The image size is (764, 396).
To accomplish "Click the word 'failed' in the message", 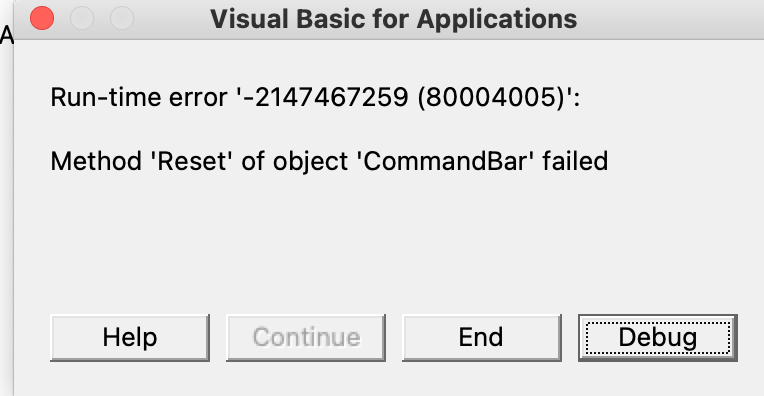I will pyautogui.click(x=575, y=161).
